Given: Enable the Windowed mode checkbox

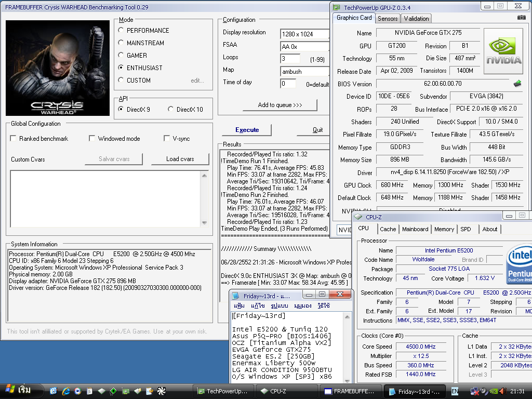Looking at the screenshot, I should click(92, 139).
